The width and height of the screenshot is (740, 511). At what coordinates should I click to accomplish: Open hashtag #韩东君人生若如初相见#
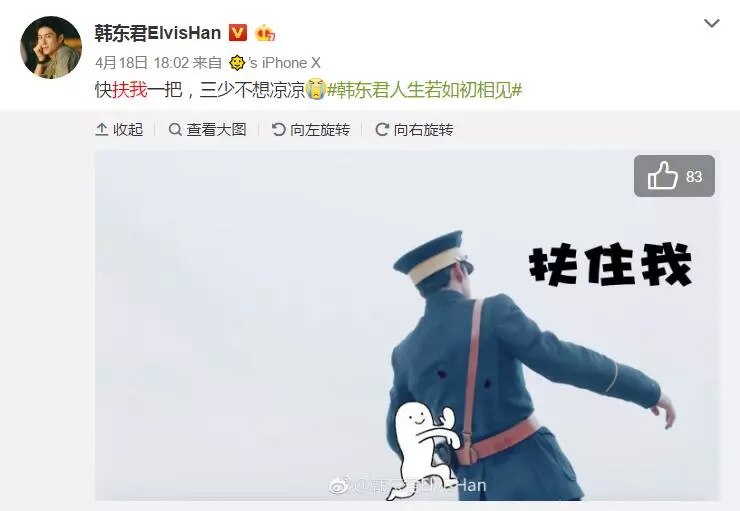click(424, 90)
